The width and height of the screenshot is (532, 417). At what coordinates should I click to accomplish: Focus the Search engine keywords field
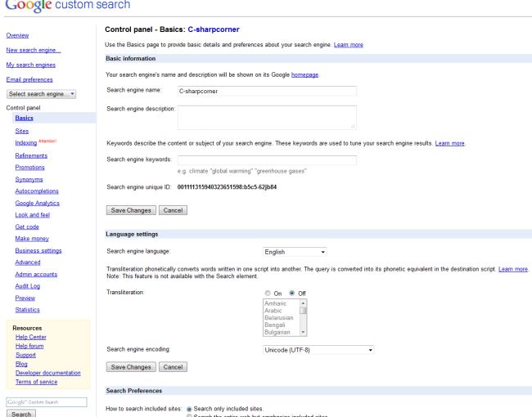pos(266,159)
